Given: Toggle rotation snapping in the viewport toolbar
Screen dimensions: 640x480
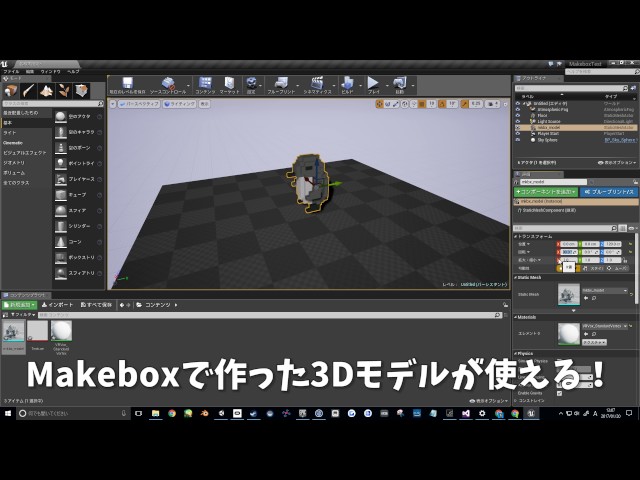Looking at the screenshot, I should [x=442, y=104].
